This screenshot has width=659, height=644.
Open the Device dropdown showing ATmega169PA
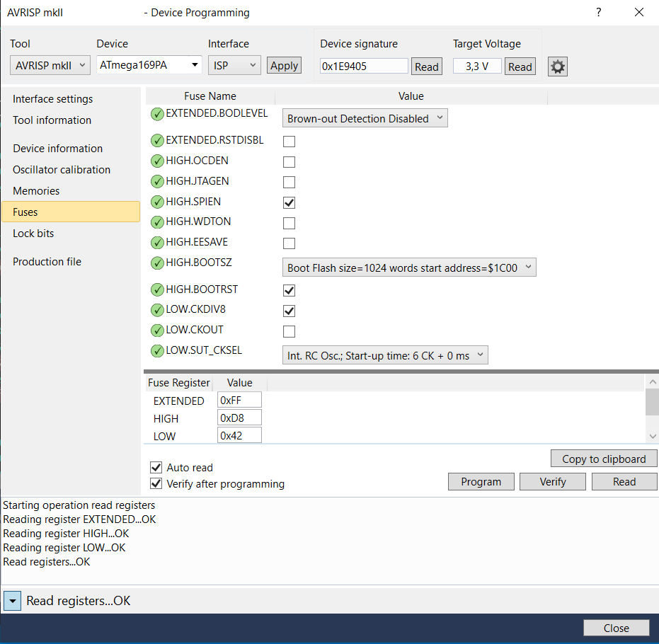point(149,65)
